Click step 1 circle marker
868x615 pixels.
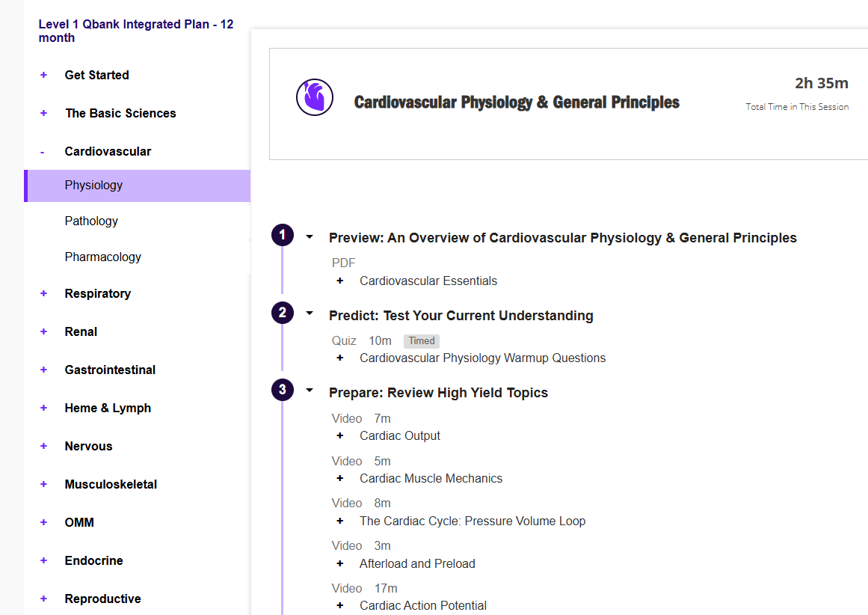[x=282, y=236]
